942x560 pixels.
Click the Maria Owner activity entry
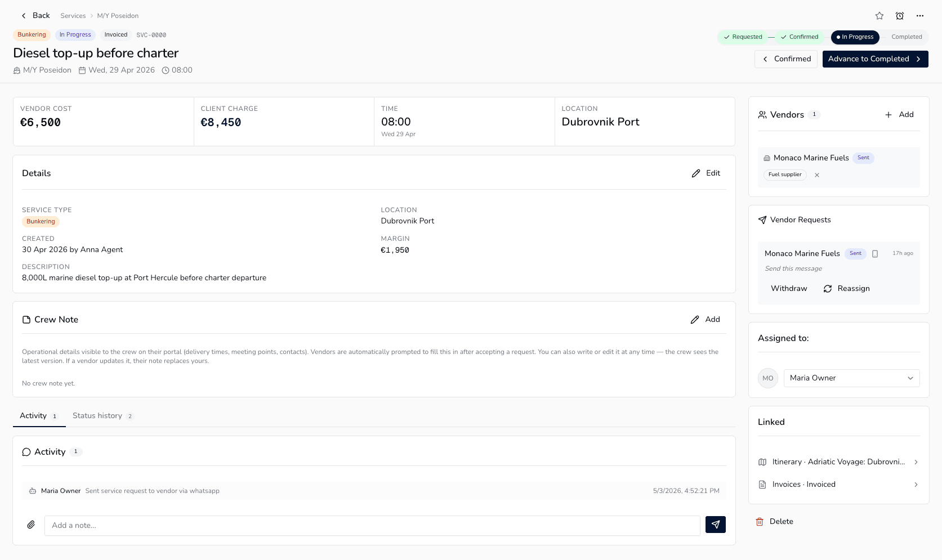[374, 491]
